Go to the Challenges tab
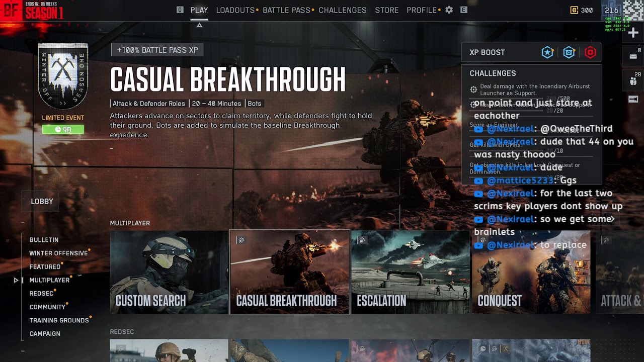644x362 pixels. pyautogui.click(x=343, y=10)
